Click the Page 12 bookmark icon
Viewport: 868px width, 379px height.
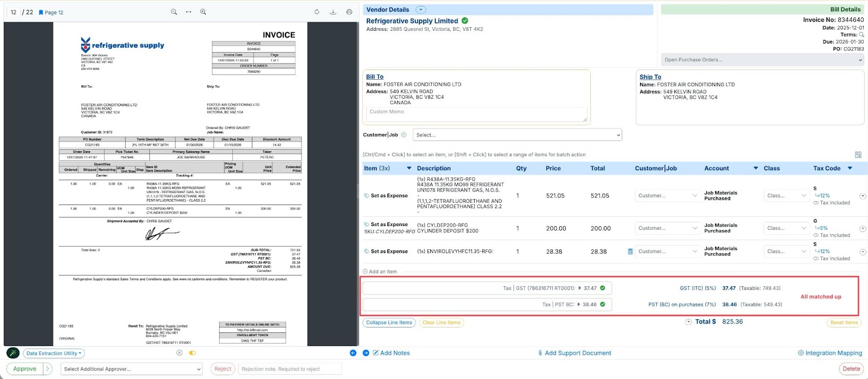(41, 12)
